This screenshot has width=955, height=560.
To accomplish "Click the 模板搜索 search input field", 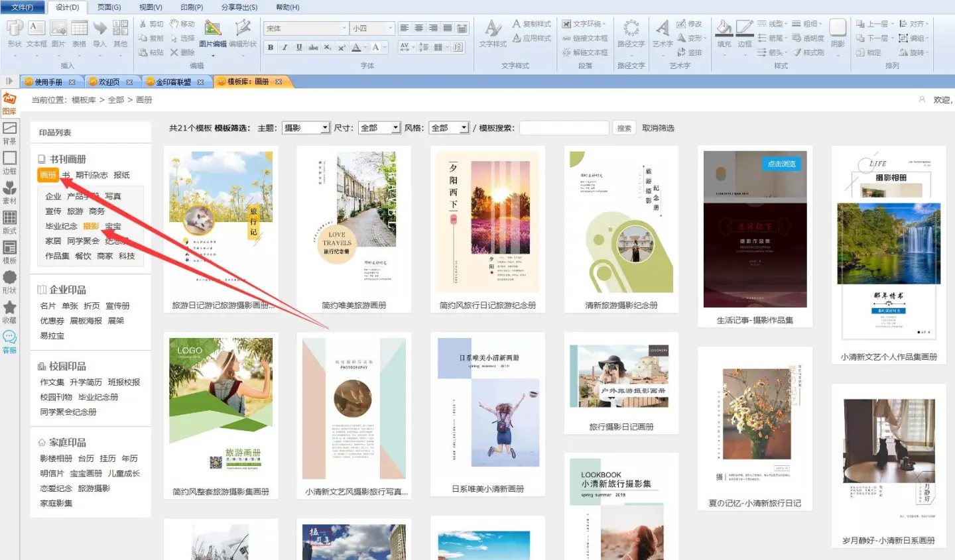I will click(x=564, y=128).
